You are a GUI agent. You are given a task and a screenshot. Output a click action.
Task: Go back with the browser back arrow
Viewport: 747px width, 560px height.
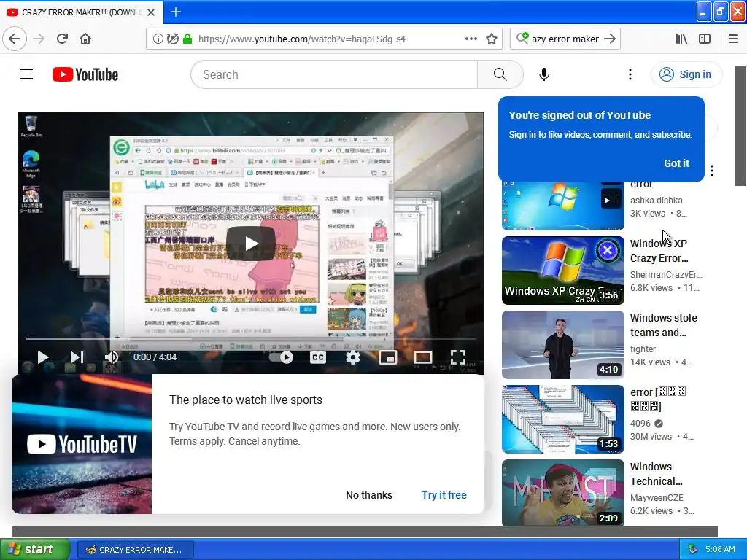click(15, 39)
